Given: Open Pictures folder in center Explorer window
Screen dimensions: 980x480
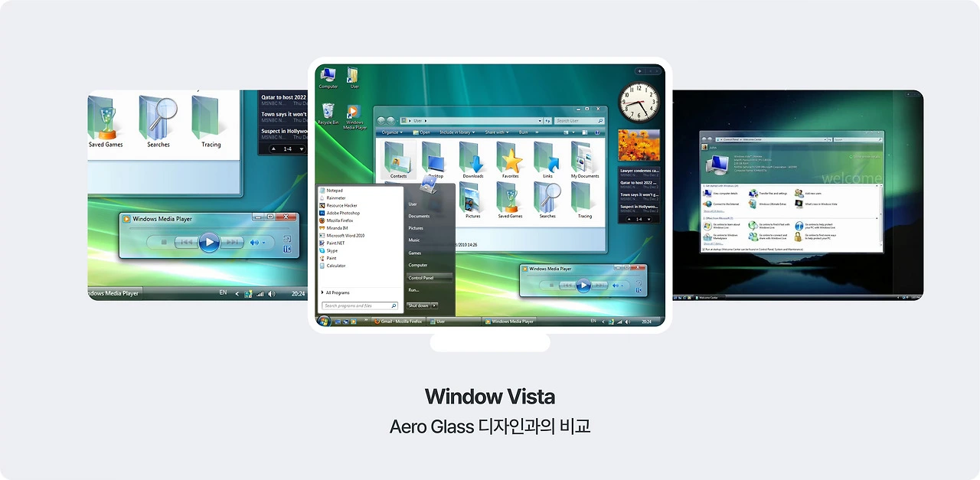Looking at the screenshot, I should pyautogui.click(x=473, y=201).
